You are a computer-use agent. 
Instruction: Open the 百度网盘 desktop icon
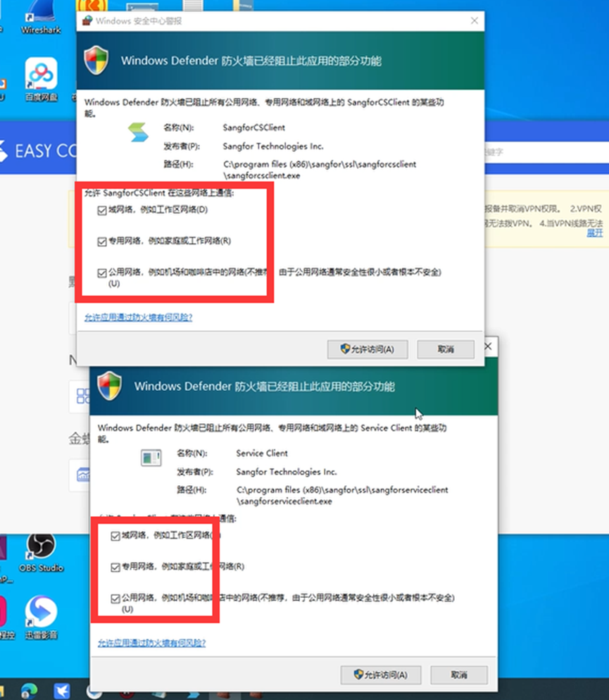pos(41,76)
